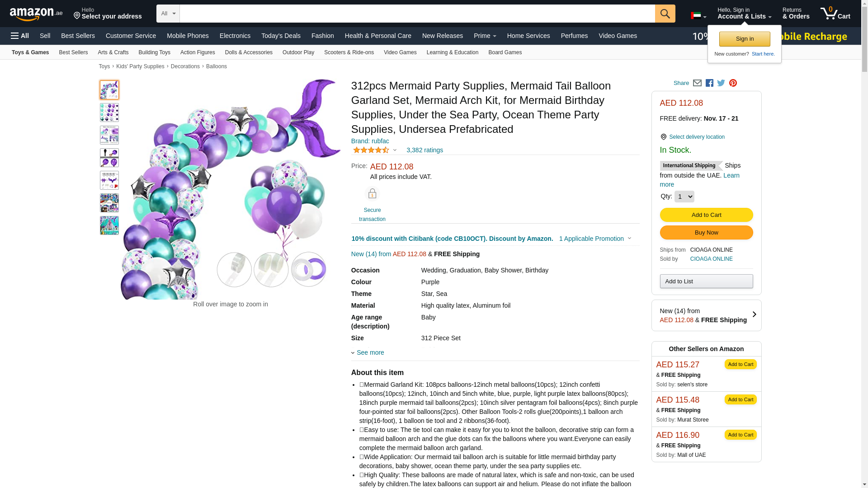
Task: Open the search category All dropdown
Action: click(x=168, y=14)
